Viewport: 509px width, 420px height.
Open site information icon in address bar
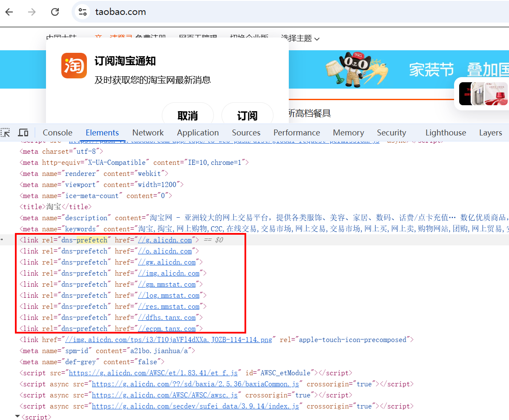[x=83, y=12]
